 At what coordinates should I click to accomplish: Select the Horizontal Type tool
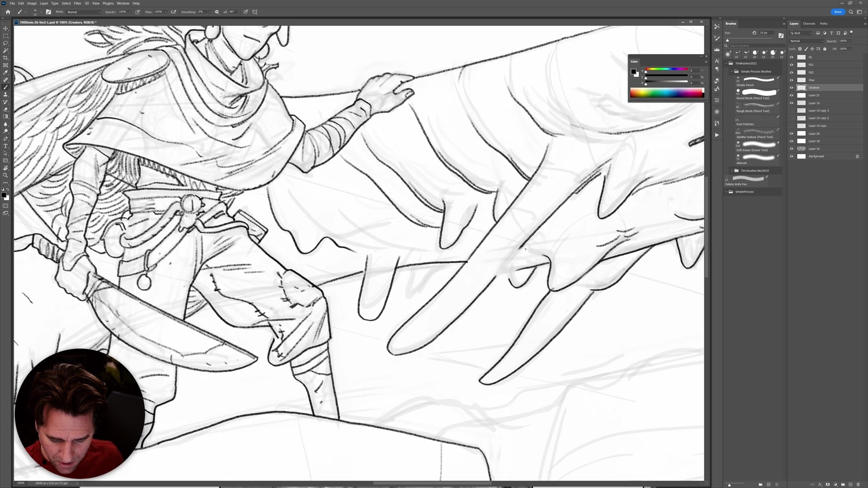pos(5,146)
